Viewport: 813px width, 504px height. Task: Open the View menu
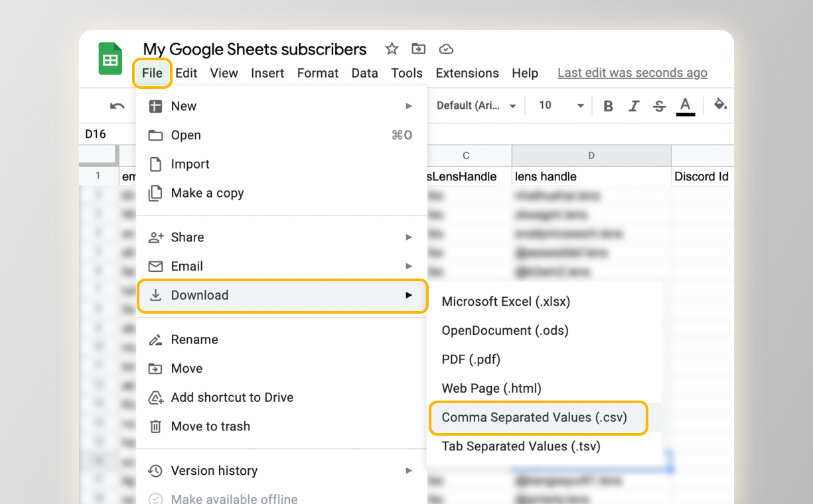(x=224, y=73)
